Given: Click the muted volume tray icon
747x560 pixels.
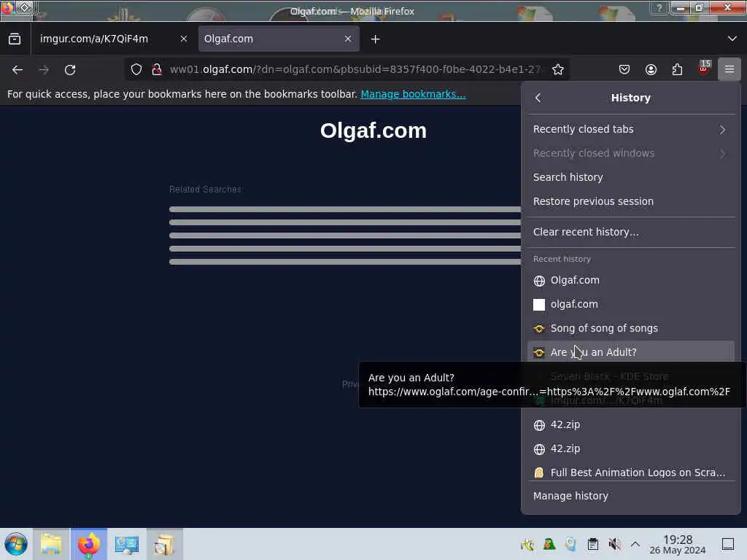Looking at the screenshot, I should (x=614, y=544).
